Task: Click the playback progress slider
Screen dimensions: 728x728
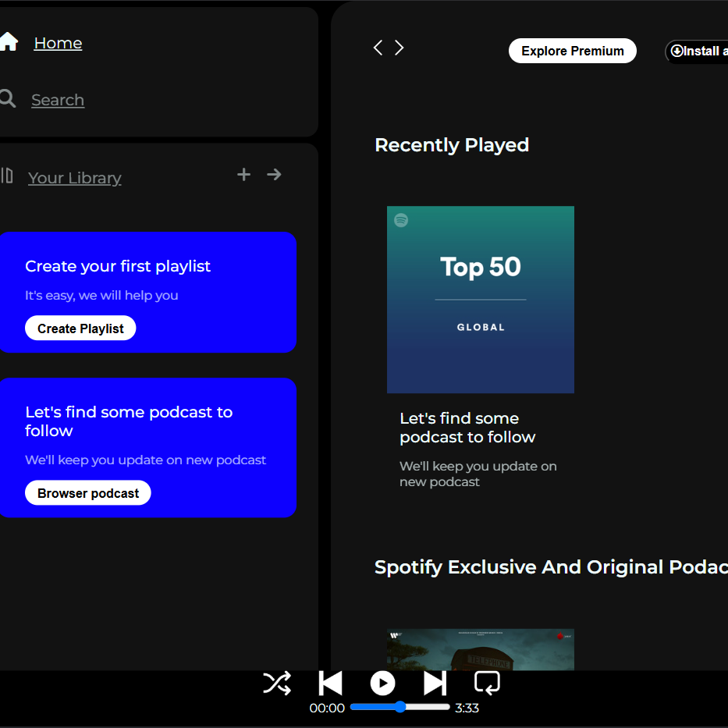Action: 400,707
